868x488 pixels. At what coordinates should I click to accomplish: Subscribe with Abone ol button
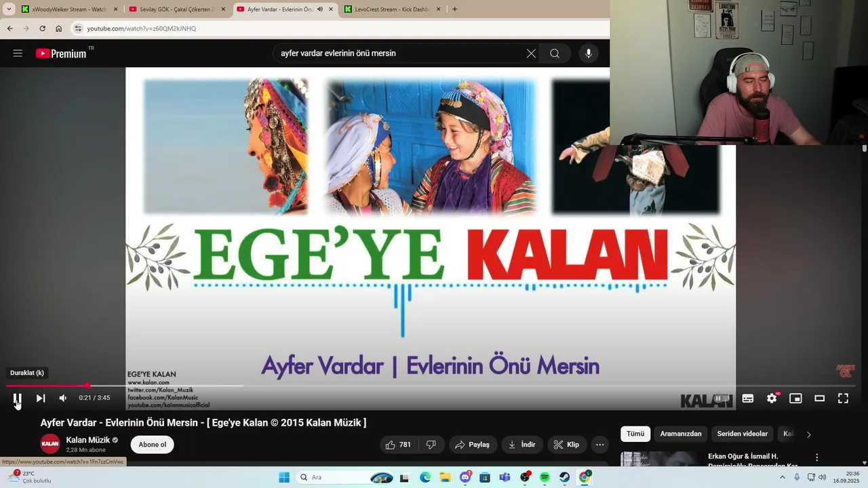coord(153,445)
